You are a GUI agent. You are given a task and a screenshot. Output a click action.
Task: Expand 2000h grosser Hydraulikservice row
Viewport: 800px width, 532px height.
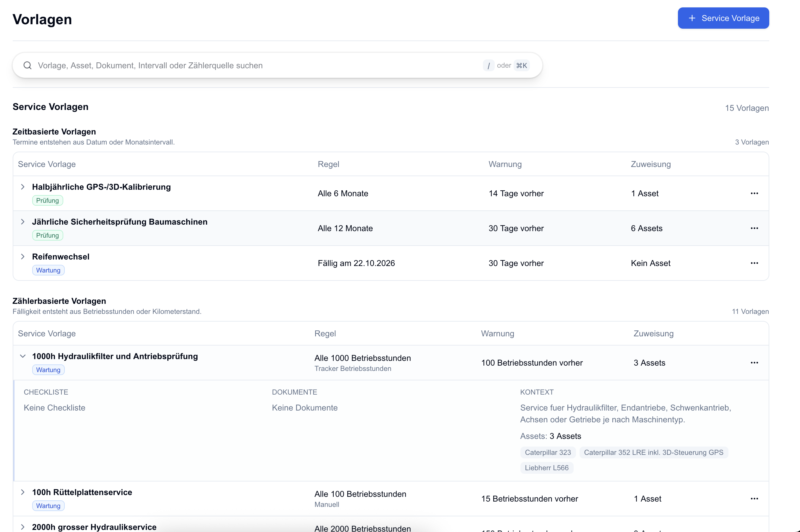(x=23, y=527)
